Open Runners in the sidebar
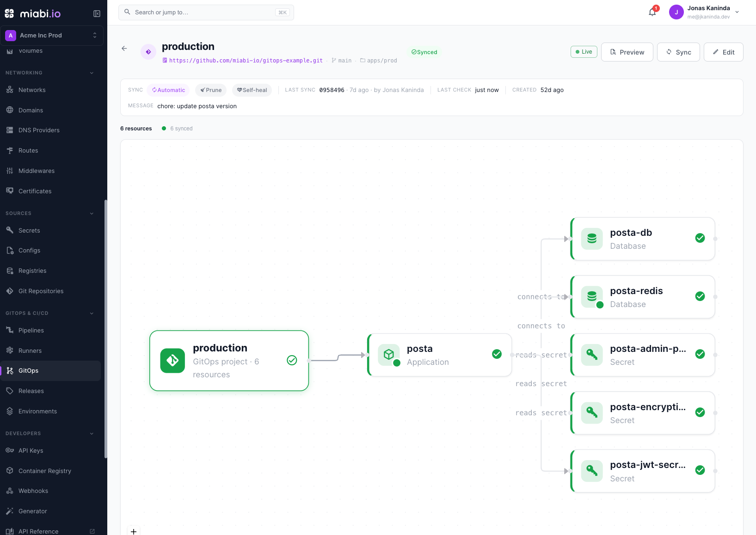This screenshot has width=756, height=535. click(x=50, y=351)
